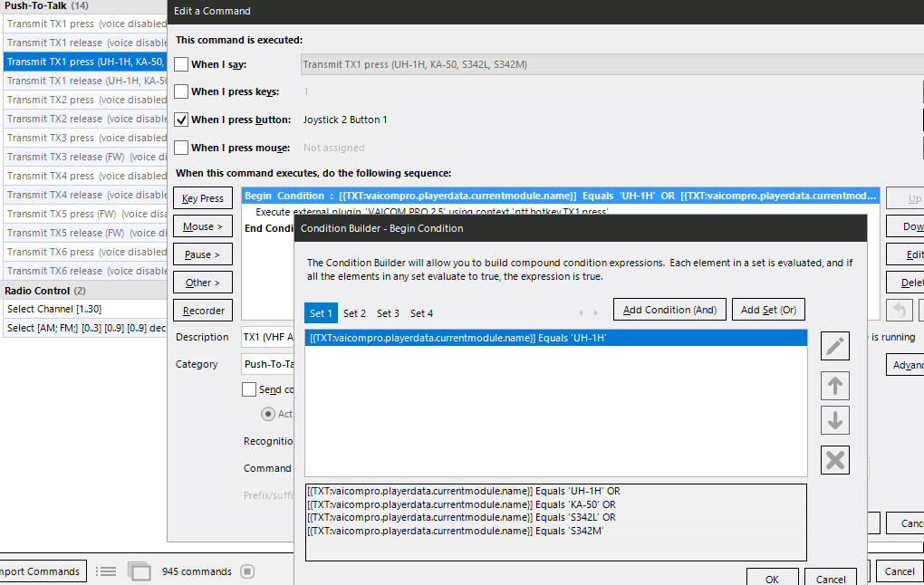Collapse the Radio Control (2) category header
924x585 pixels.
83,291
